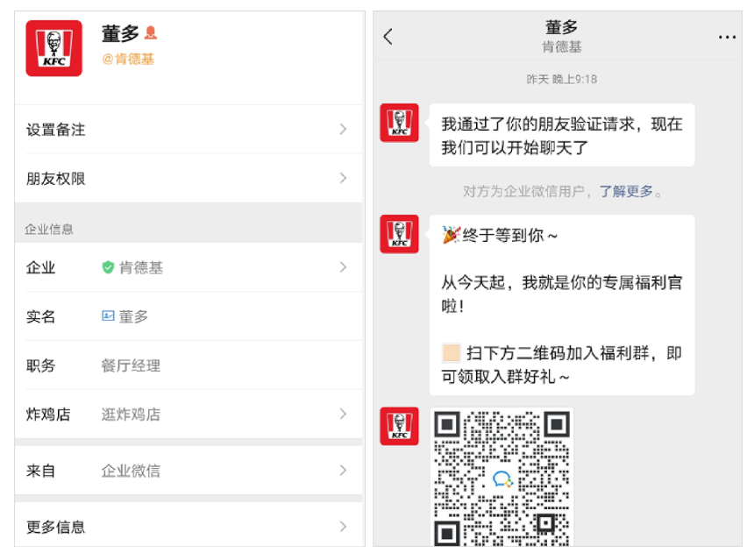Open the 朋友权限 row
Viewport: 754px width, 560px height.
[188, 178]
